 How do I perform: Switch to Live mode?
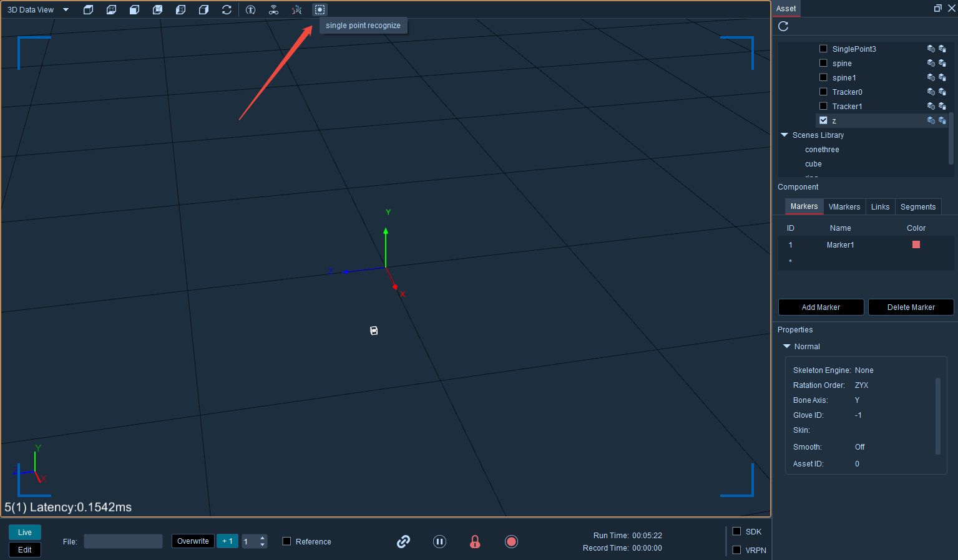[25, 533]
